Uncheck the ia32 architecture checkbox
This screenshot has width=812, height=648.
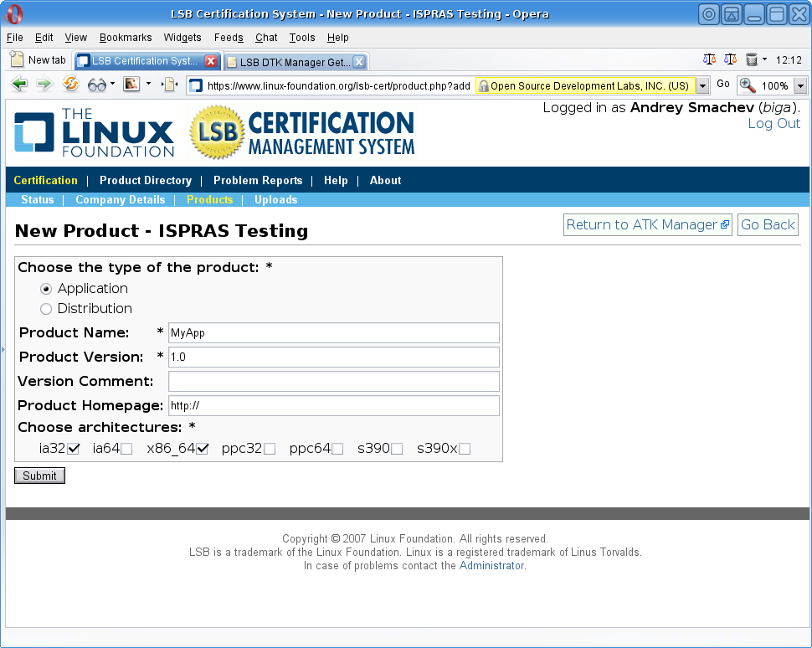74,449
